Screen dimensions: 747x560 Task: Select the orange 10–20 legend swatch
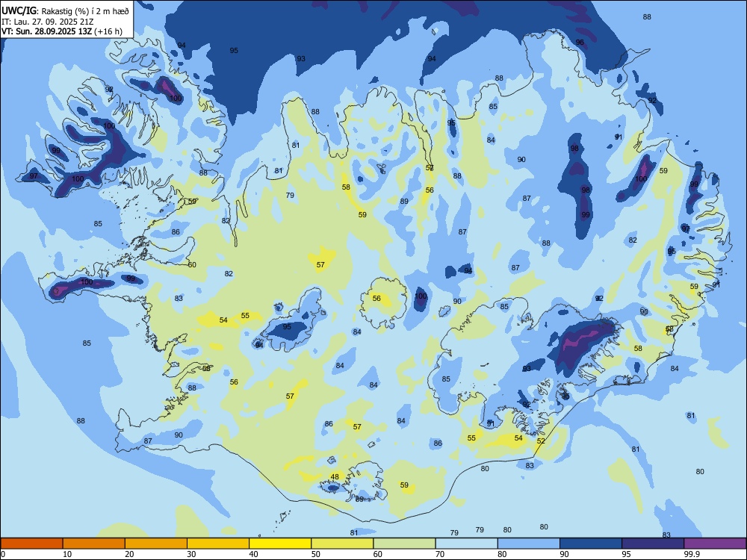(x=94, y=544)
